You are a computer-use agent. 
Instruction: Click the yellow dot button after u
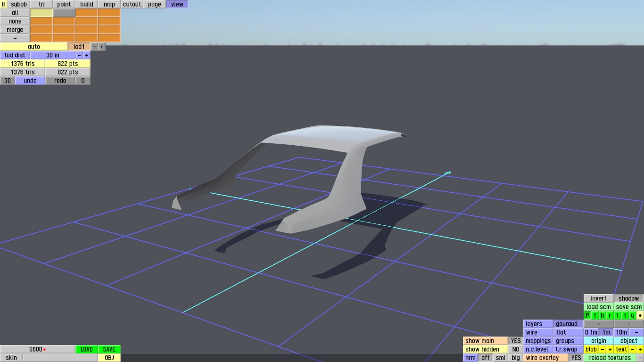tap(640, 315)
